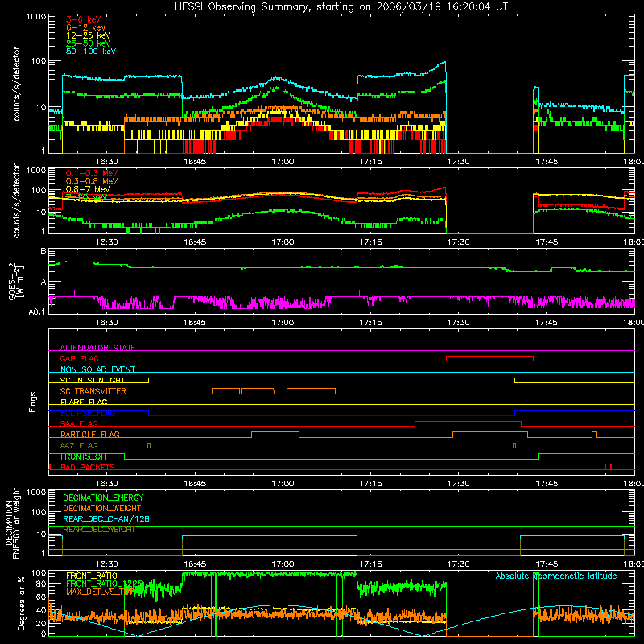Click the 25-50 keV legend entry
Image resolution: width=644 pixels, height=644 pixels.
coord(89,43)
